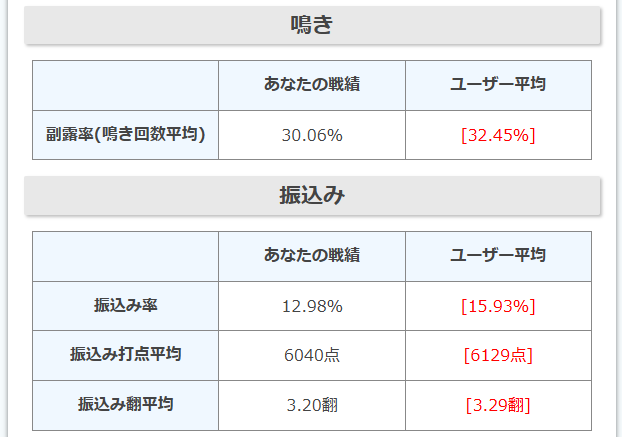Click empty top-left cell of 鳴き table

coord(125,85)
